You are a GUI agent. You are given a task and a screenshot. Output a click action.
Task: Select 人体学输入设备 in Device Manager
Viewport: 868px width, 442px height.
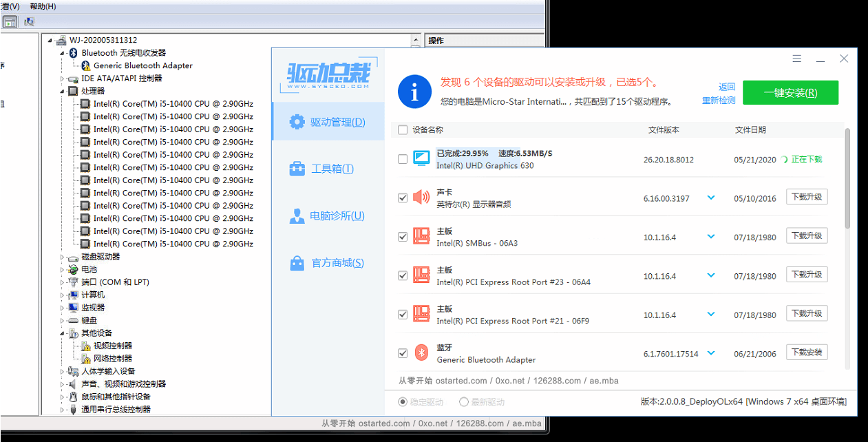pyautogui.click(x=108, y=371)
